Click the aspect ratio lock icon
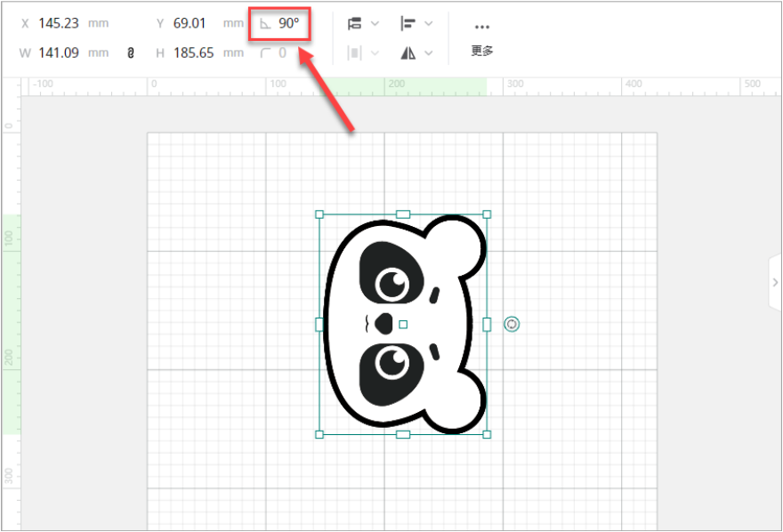Image resolution: width=783 pixels, height=532 pixels. 131,53
